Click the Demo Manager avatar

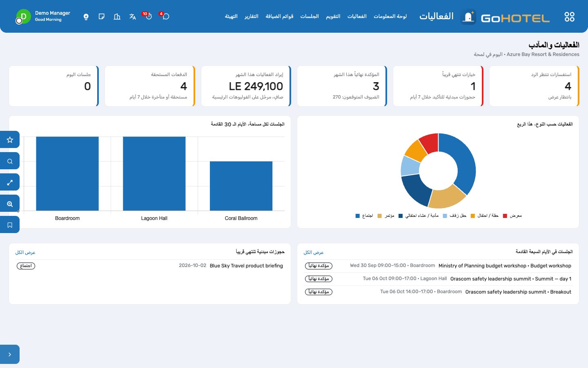tap(23, 16)
